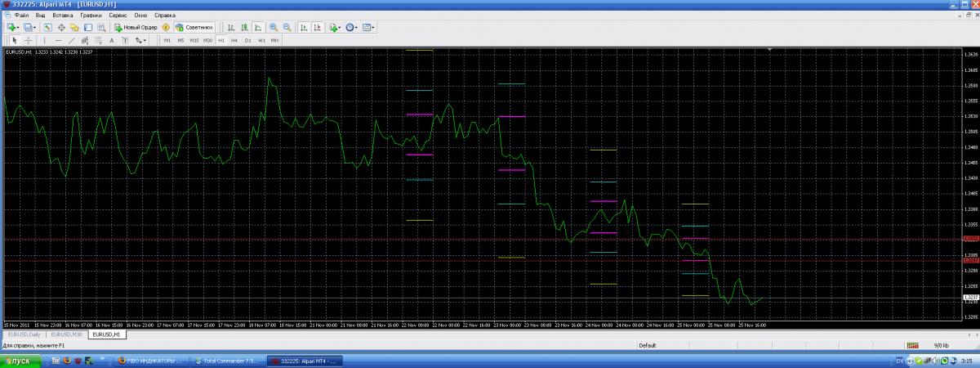Switch chart to bar chart mode
The height and width of the screenshot is (368, 980).
point(230,27)
